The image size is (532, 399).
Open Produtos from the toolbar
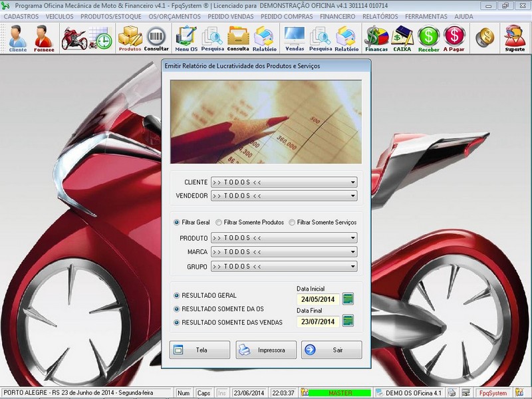click(130, 39)
